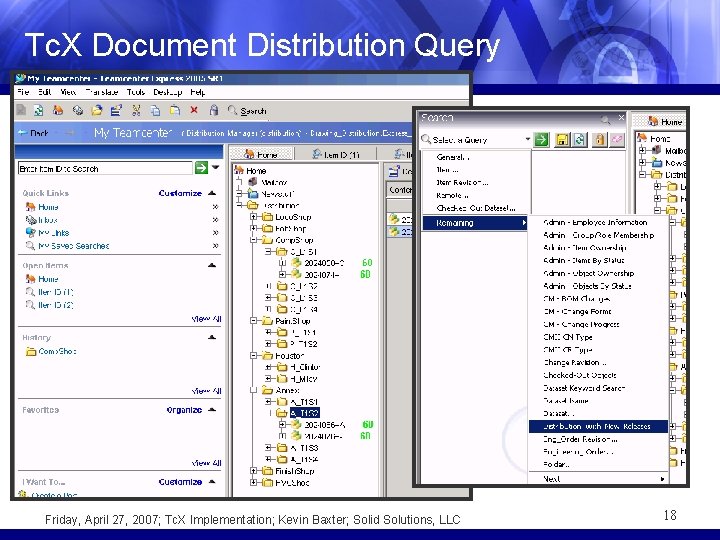720x540 pixels.
Task: Click the Cut scissors toolbar icon
Action: [x=136, y=110]
